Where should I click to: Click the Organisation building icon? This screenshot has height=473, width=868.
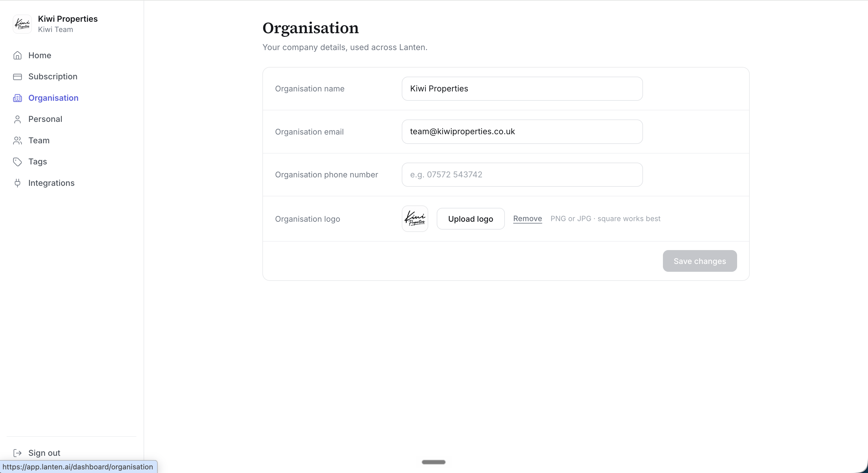tap(17, 98)
